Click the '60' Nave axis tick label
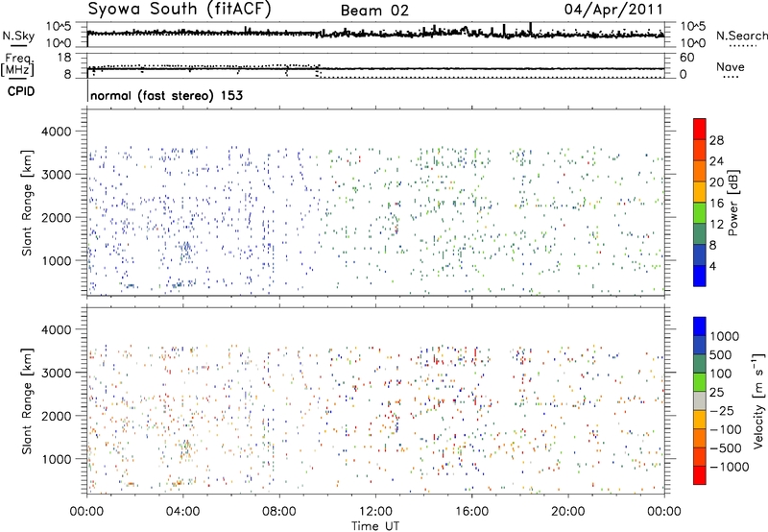This screenshot has height=532, width=768. coord(686,58)
